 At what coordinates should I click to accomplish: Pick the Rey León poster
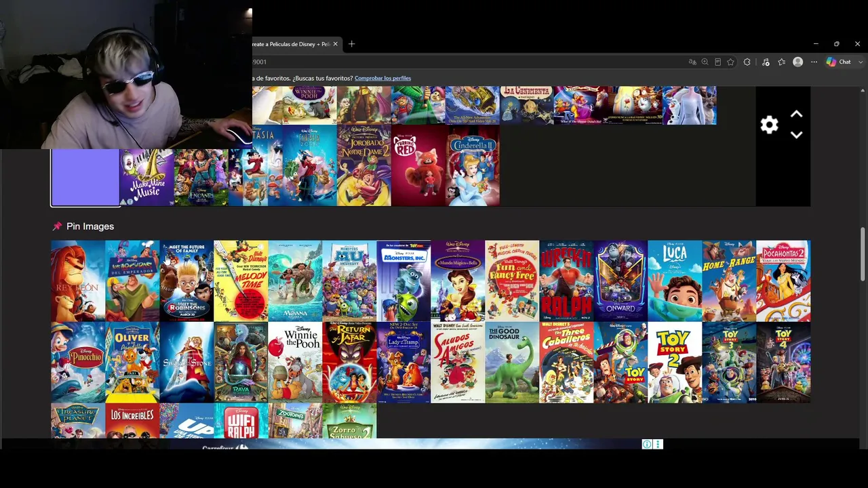click(x=78, y=281)
